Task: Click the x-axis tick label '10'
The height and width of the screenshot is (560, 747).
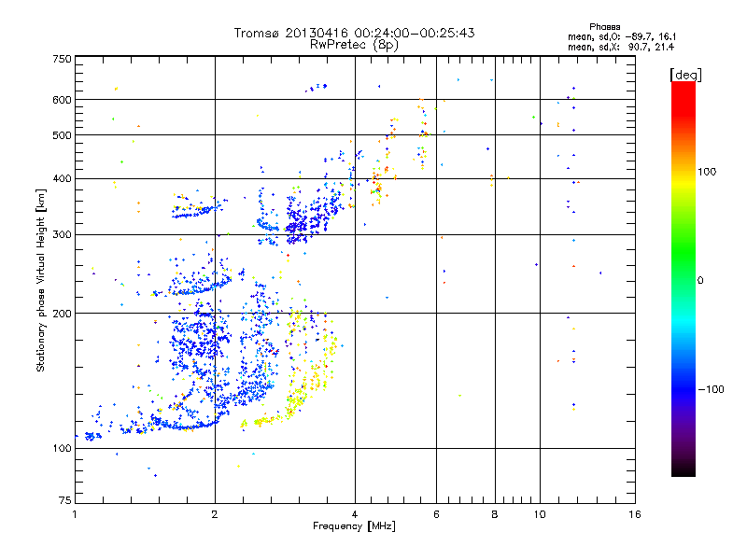Action: tap(540, 514)
